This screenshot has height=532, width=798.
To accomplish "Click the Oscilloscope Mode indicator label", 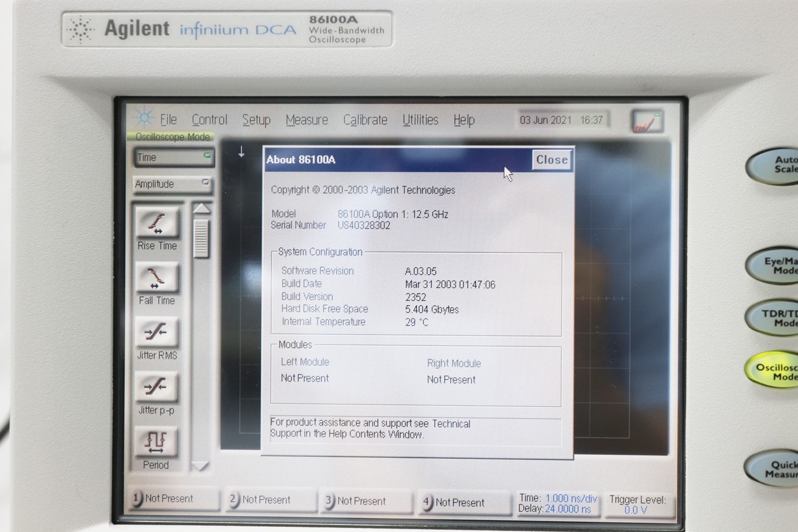I will point(172,137).
